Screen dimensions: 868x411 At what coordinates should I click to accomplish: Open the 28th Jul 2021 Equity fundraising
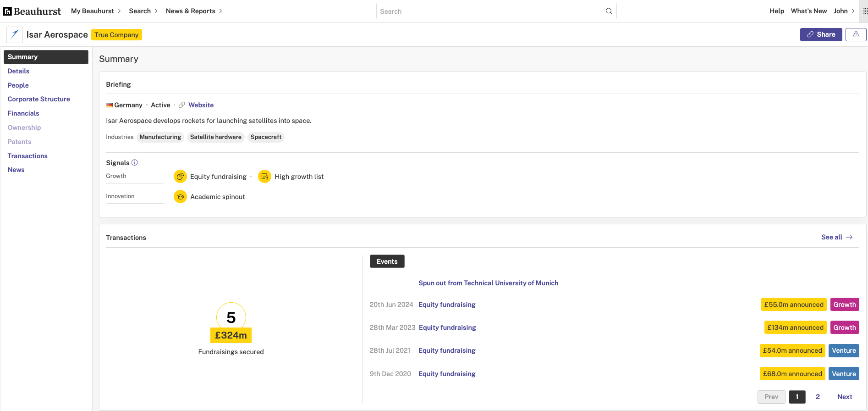click(x=447, y=350)
